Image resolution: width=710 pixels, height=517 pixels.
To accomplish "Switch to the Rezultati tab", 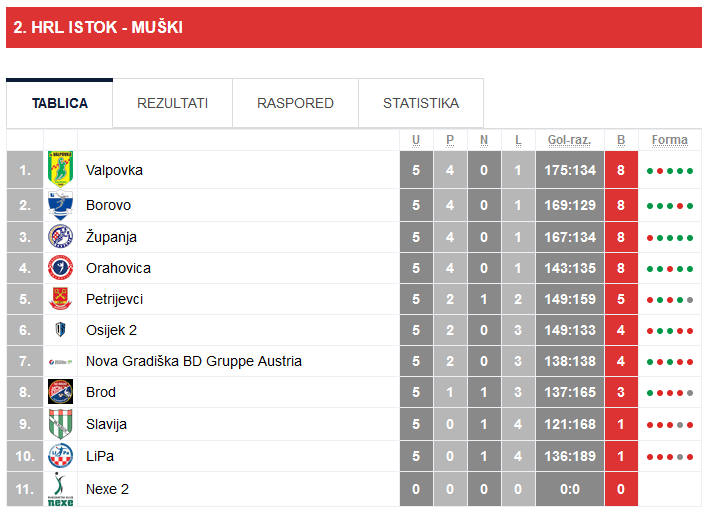I will click(172, 103).
